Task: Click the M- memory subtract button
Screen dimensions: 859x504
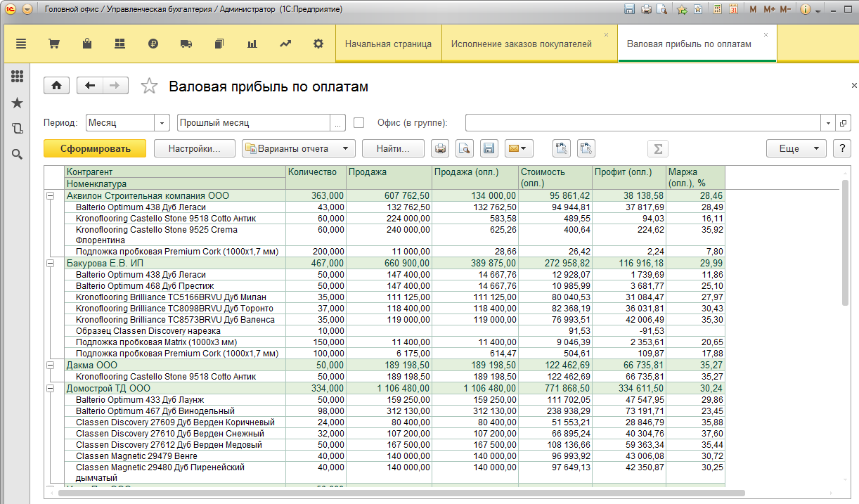Action: pos(785,10)
